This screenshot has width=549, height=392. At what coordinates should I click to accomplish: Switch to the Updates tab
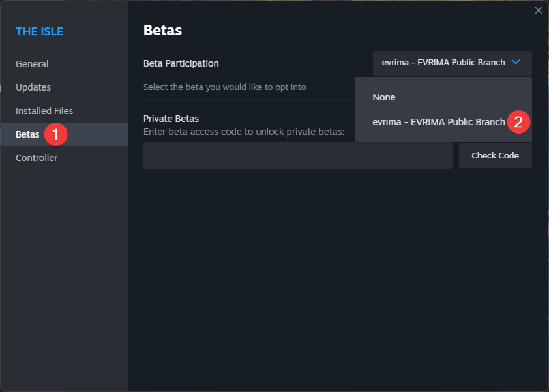33,87
